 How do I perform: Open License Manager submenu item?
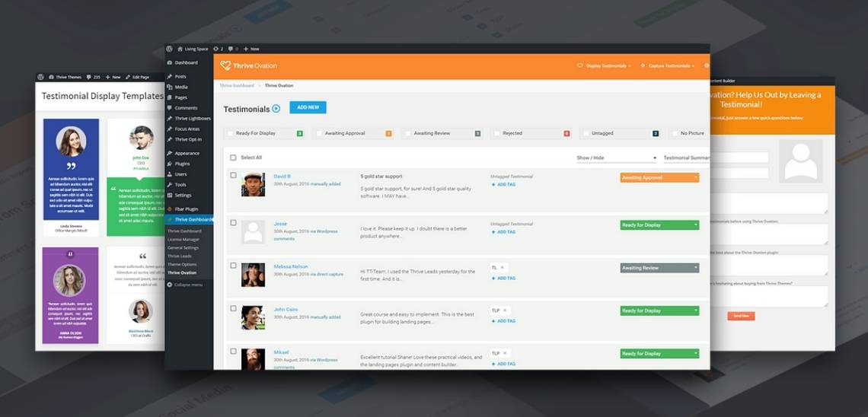point(183,240)
